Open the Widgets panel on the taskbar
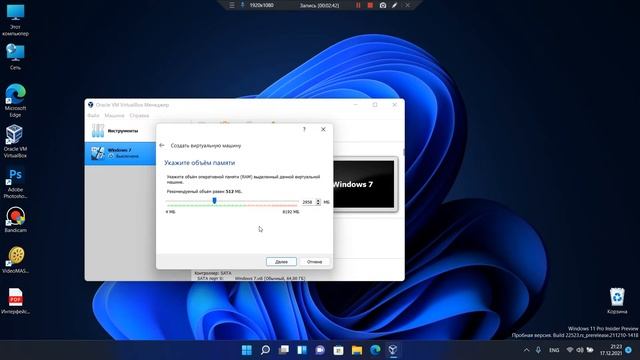640x360 pixels. click(302, 350)
